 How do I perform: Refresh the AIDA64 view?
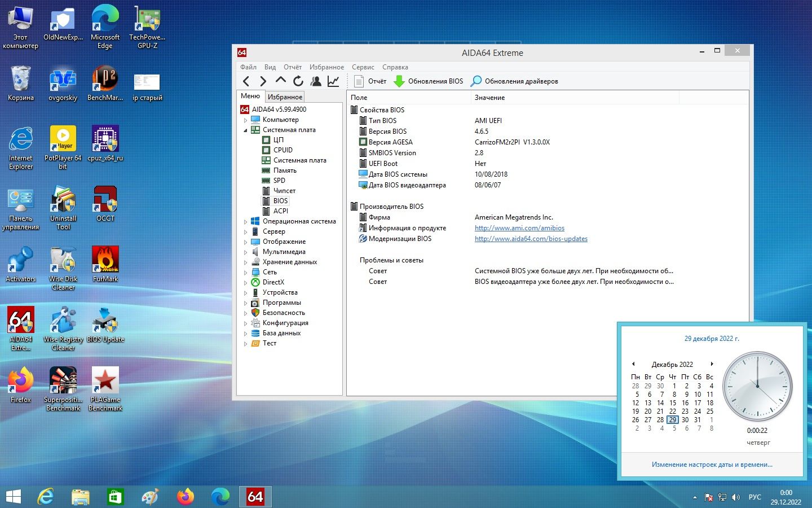pos(298,81)
